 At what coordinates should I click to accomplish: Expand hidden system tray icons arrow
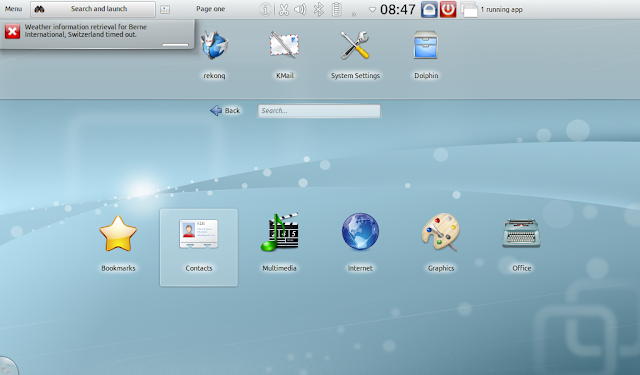(x=372, y=9)
